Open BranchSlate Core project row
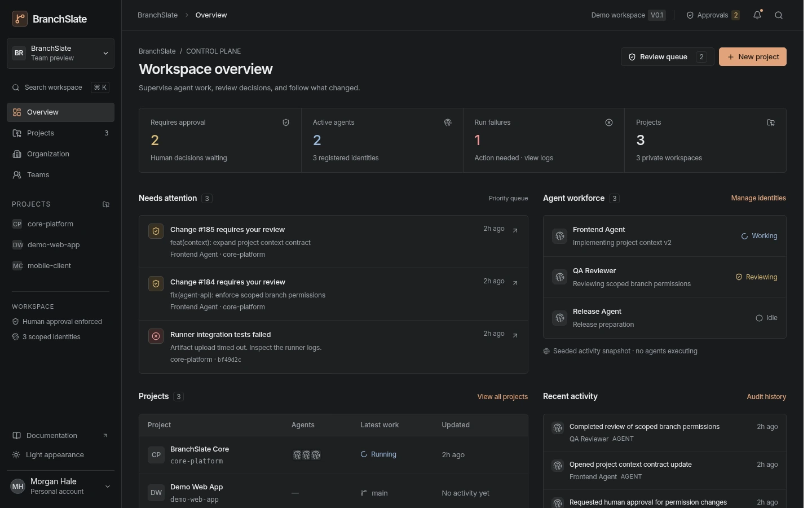The image size is (812, 508). tap(333, 455)
